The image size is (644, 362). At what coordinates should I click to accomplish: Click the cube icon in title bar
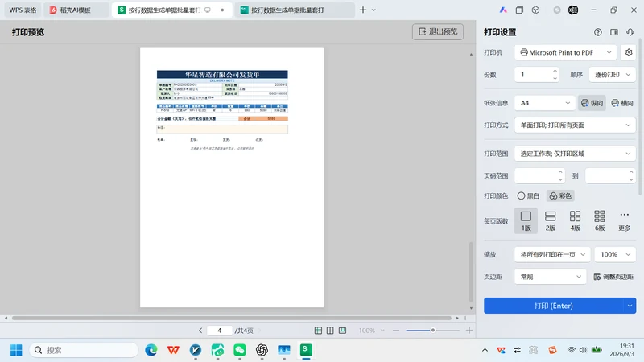tap(535, 10)
